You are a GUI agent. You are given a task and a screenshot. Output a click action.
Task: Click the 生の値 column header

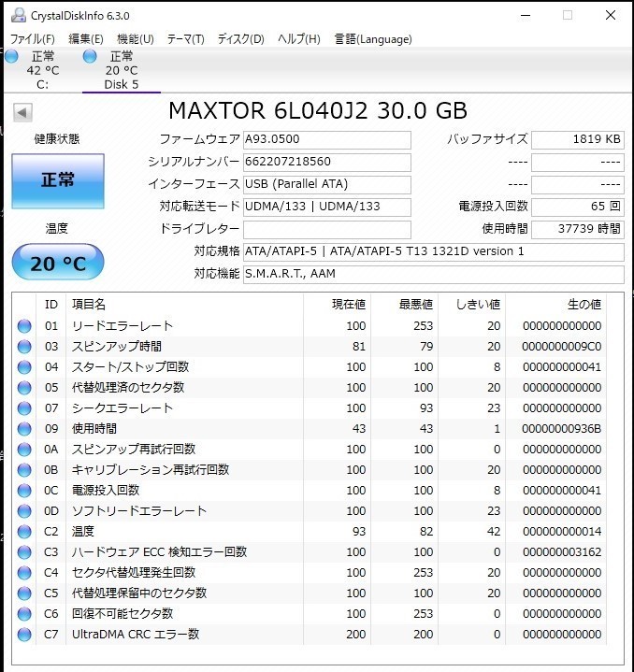pos(584,305)
